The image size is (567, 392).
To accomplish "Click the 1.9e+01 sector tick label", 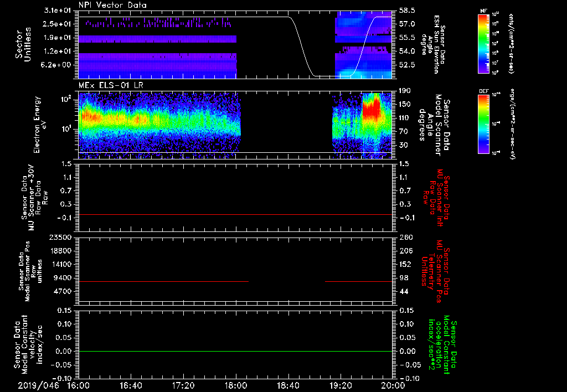I will click(58, 38).
